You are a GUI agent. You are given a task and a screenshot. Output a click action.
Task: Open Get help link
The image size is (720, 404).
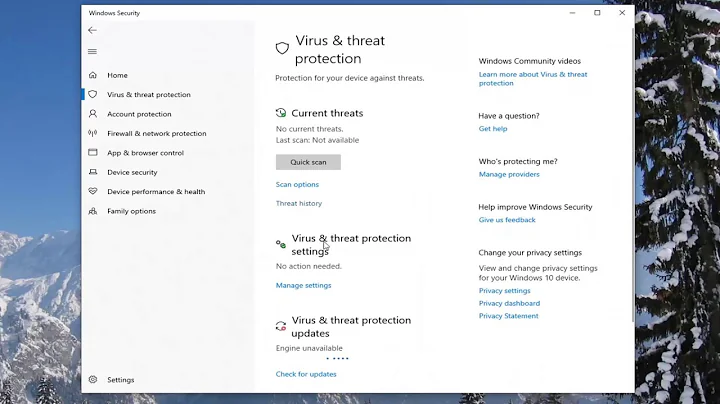click(493, 129)
